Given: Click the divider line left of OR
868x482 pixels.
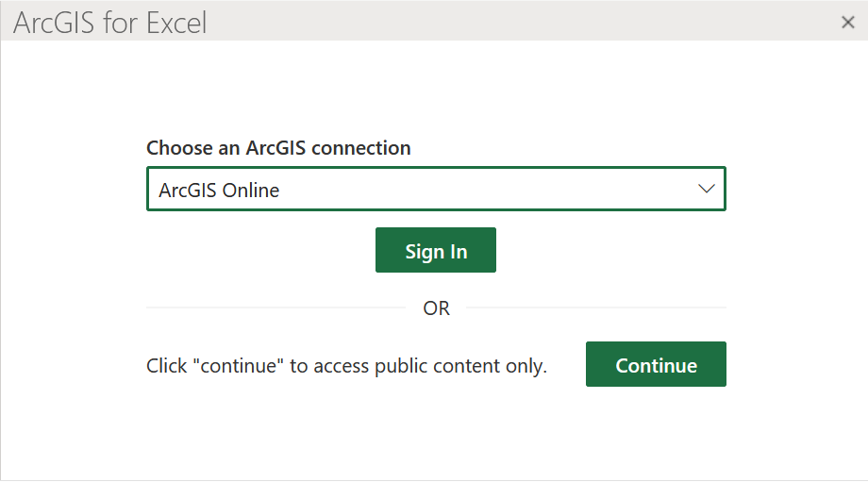Looking at the screenshot, I should coord(274,307).
